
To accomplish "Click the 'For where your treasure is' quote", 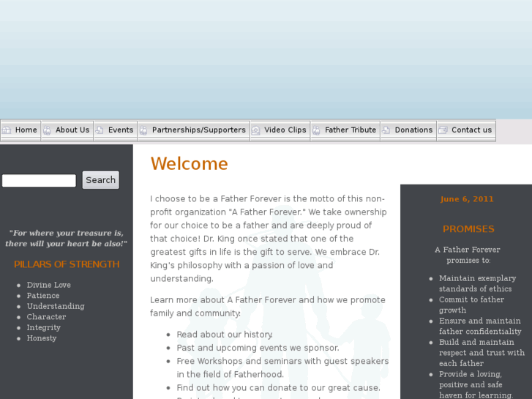I will point(67,239).
